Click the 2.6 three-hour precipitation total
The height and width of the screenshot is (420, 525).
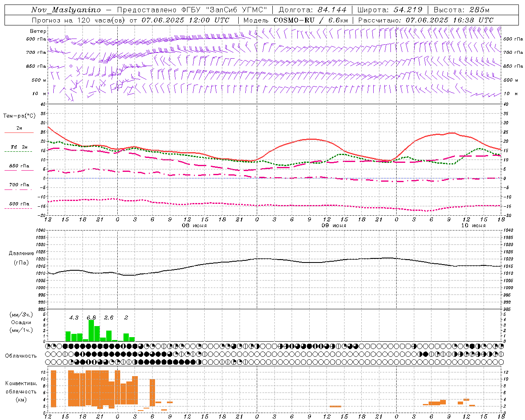click(109, 317)
